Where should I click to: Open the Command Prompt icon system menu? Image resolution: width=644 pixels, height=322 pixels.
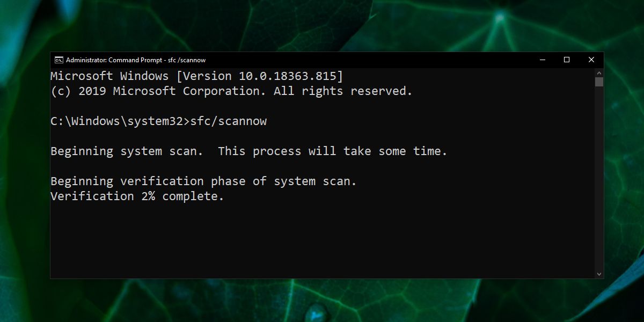58,60
